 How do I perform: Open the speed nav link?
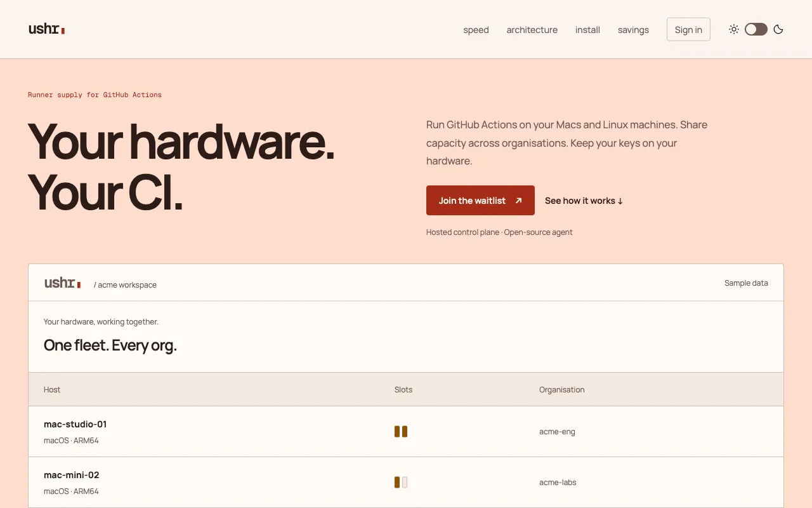(x=476, y=30)
